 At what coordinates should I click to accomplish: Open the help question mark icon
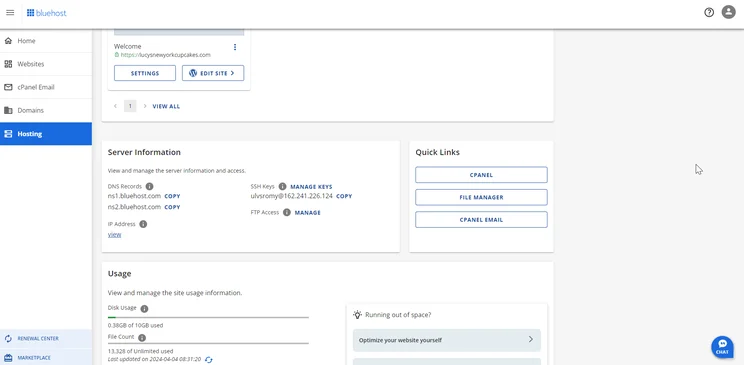(x=709, y=13)
